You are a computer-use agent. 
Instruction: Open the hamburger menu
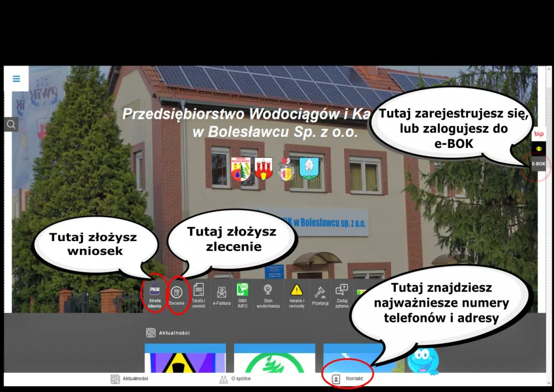[17, 79]
